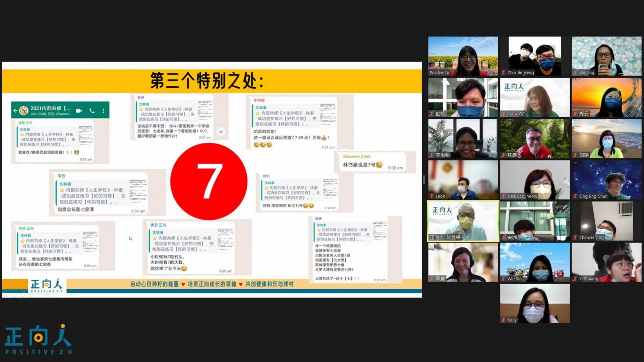The height and width of the screenshot is (362, 644).
Task: Select the Gaik Looi Yeow video tile
Action: pos(535,180)
